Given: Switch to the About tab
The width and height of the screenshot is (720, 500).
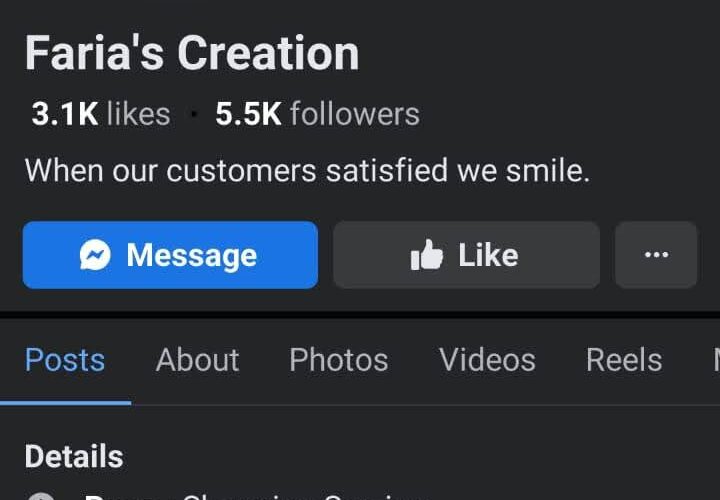Looking at the screenshot, I should pos(197,360).
